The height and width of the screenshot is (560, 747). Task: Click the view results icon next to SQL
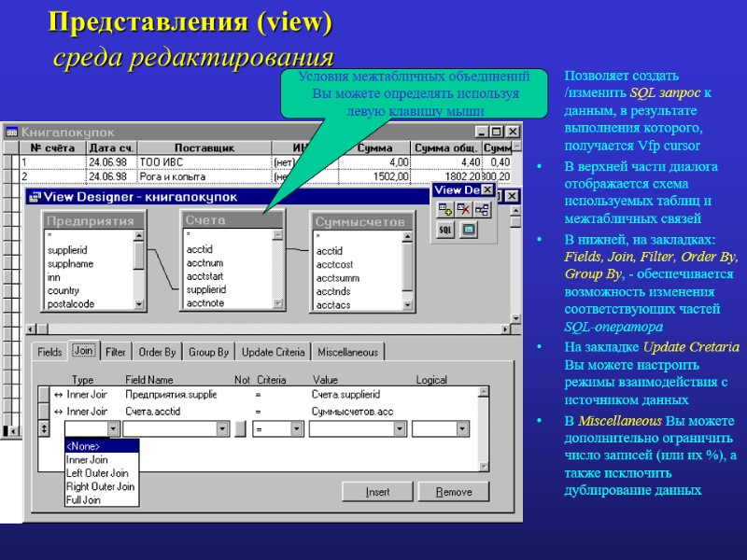tap(469, 230)
